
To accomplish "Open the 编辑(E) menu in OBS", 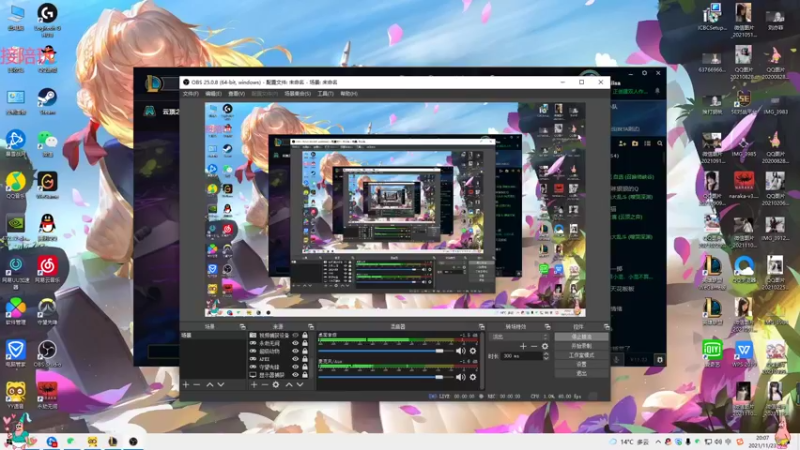I will 213,94.
